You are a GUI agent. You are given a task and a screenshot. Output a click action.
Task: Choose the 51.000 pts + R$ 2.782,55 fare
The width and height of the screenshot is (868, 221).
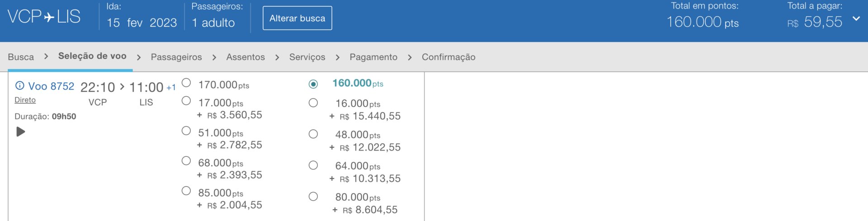point(186,131)
